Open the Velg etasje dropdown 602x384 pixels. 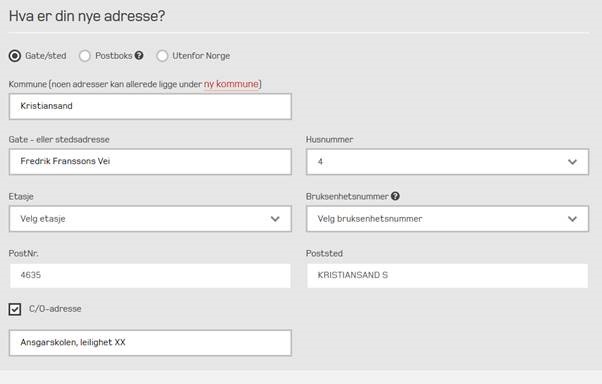click(150, 219)
